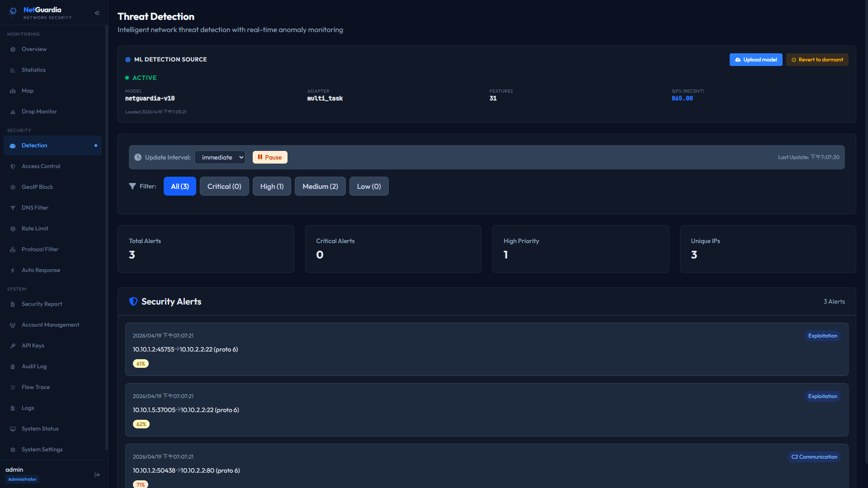Open the Statistics page

click(x=52, y=70)
